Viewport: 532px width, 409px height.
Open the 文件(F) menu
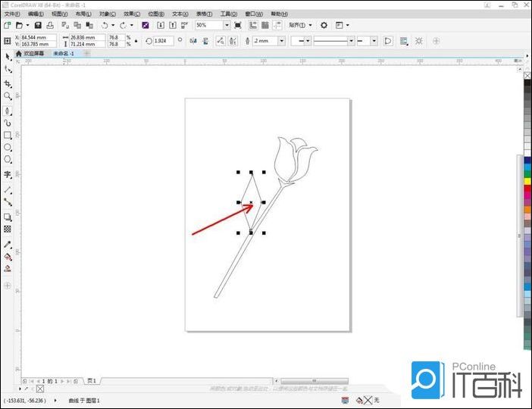[x=12, y=14]
